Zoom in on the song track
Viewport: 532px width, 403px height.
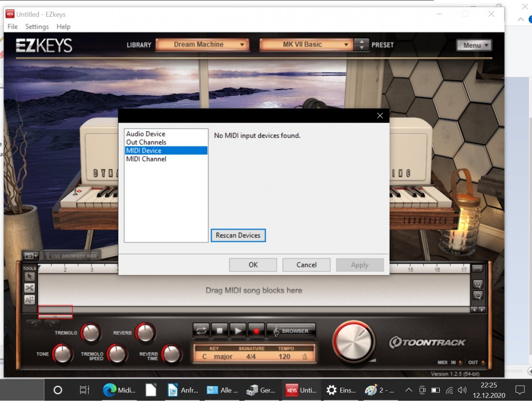[x=478, y=284]
